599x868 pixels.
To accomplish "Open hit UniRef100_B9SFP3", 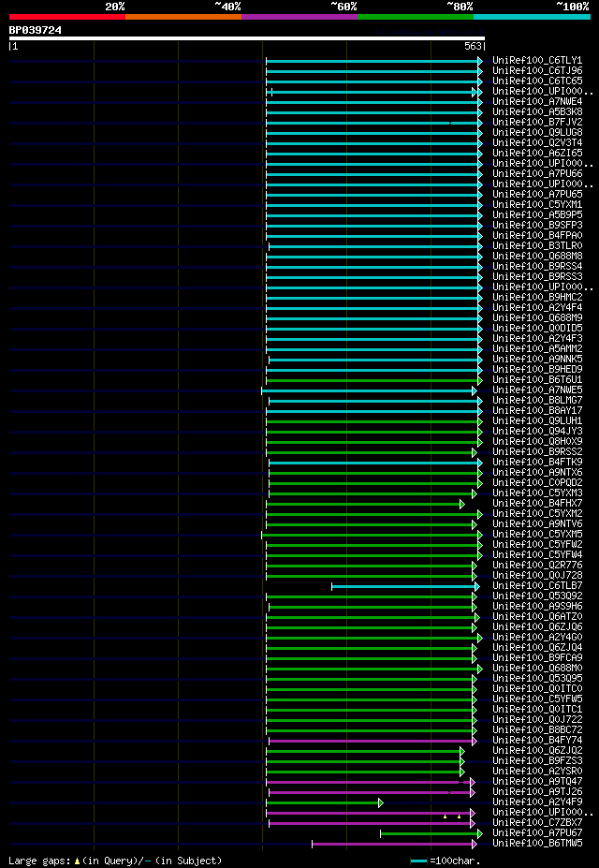I will 537,226.
